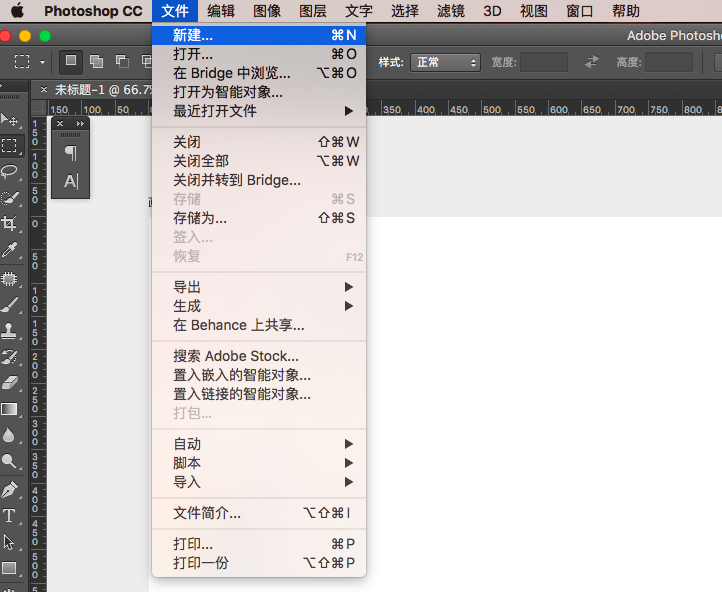The height and width of the screenshot is (592, 722).
Task: Select the Rectangular Marquee tool in the toolbox
Action: click(9, 145)
